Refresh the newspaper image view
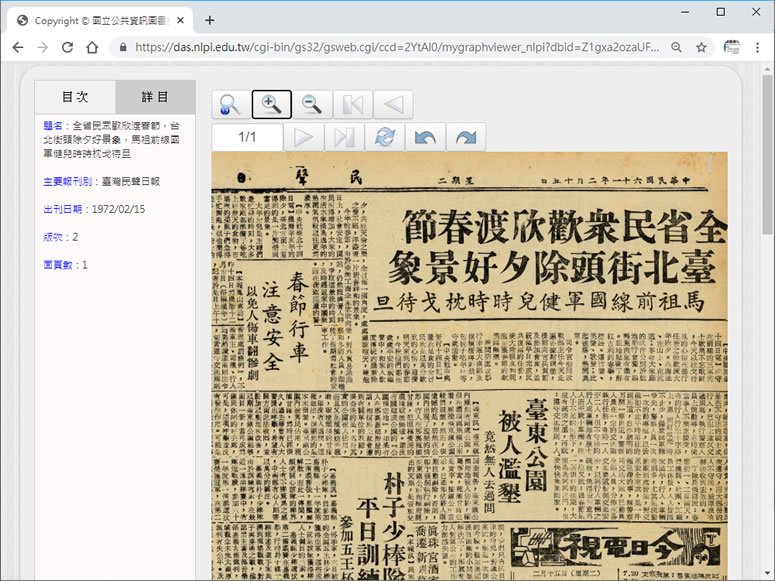 coord(384,137)
